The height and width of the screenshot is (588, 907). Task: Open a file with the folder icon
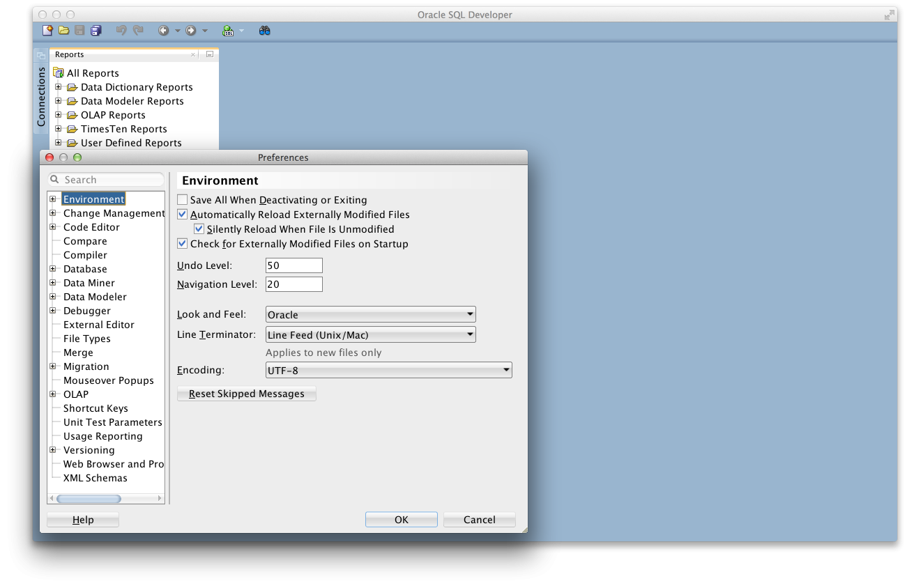click(x=63, y=31)
